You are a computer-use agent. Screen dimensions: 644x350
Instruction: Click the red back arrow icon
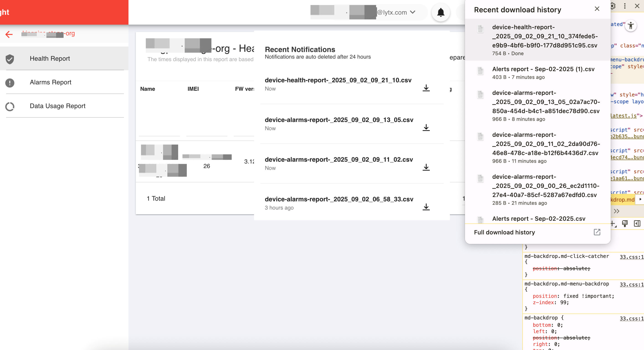9,34
